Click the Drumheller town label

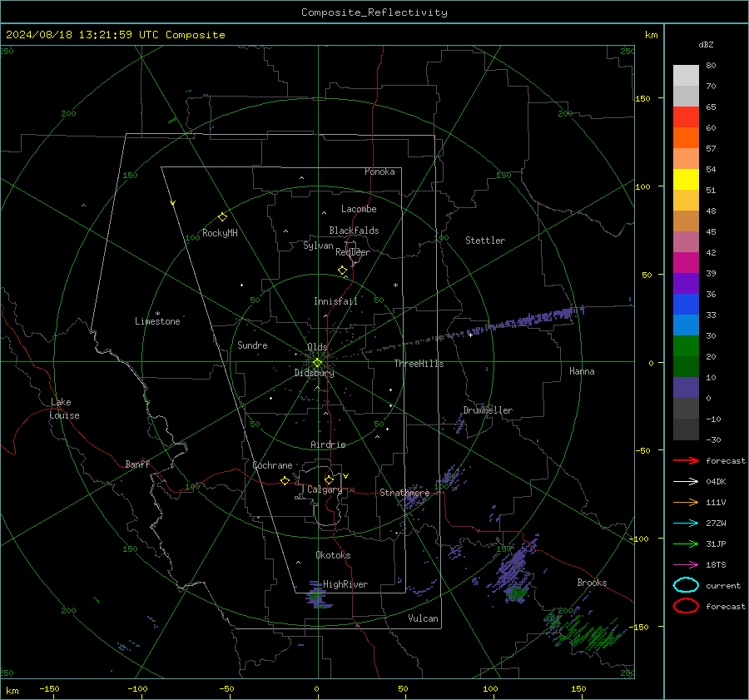click(488, 410)
